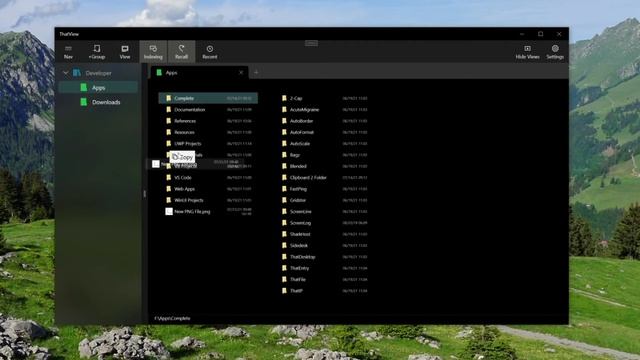
Task: Select the UWP Projects folder
Action: [x=208, y=144]
